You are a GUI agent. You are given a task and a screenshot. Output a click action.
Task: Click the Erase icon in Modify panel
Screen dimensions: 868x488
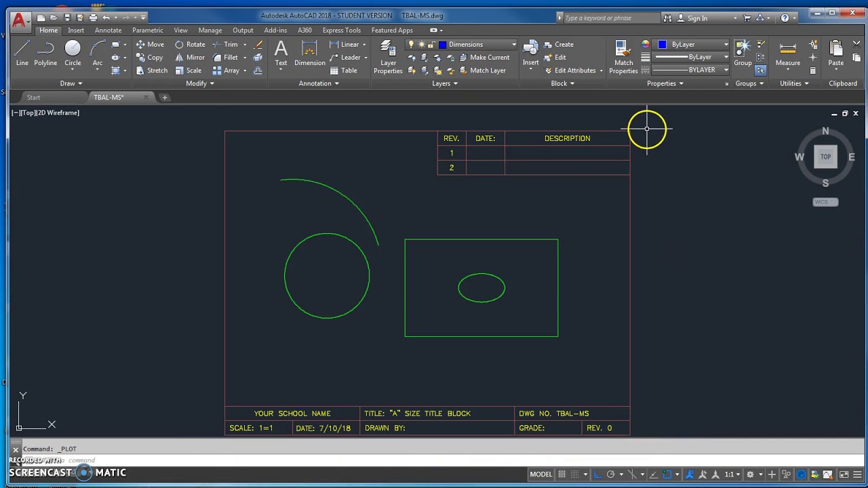click(x=258, y=45)
